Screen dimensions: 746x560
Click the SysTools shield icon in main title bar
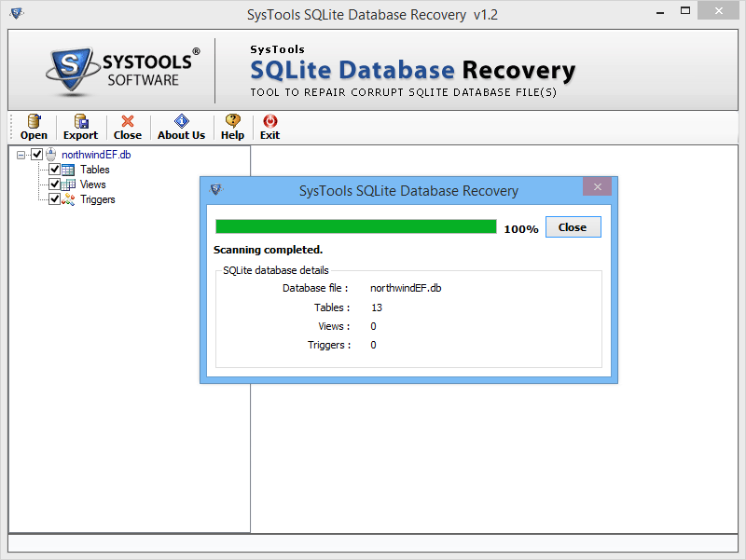[16, 13]
